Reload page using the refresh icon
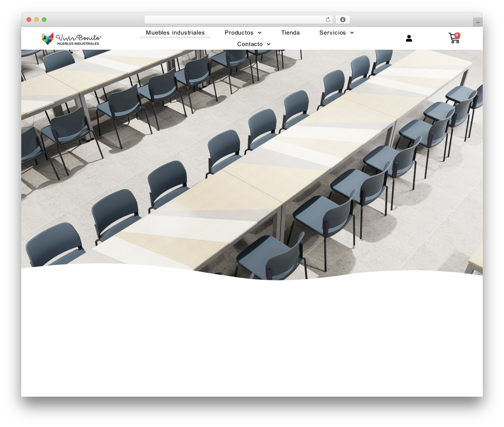504x427 pixels. tap(328, 20)
